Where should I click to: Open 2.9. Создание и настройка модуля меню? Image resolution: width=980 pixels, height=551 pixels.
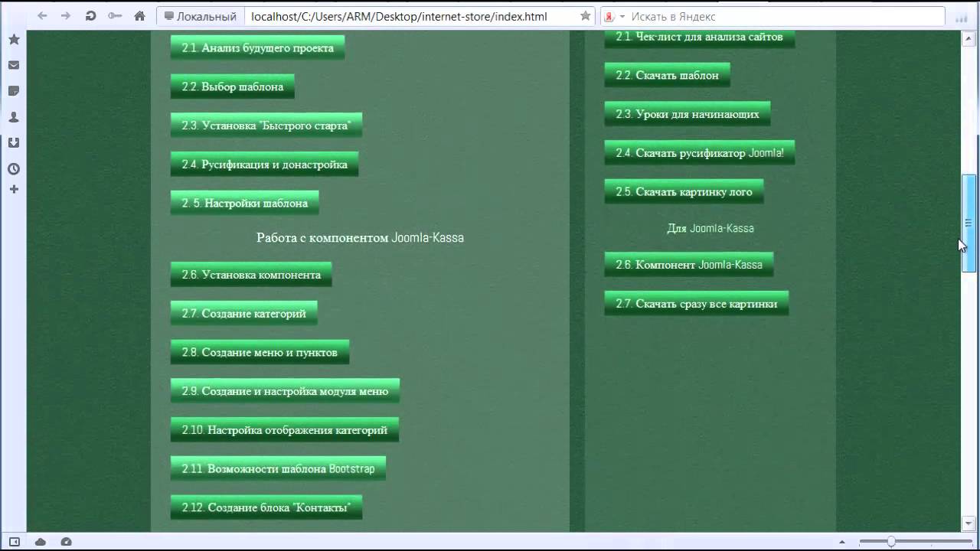click(x=285, y=391)
